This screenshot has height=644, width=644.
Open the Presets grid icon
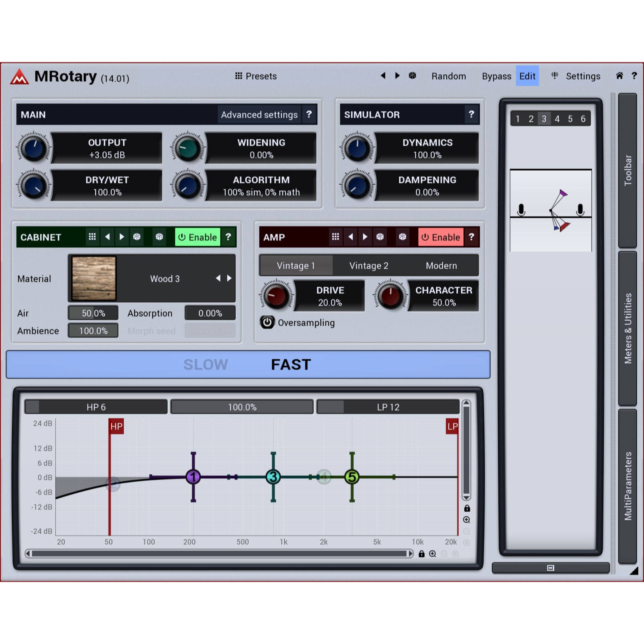tap(239, 76)
